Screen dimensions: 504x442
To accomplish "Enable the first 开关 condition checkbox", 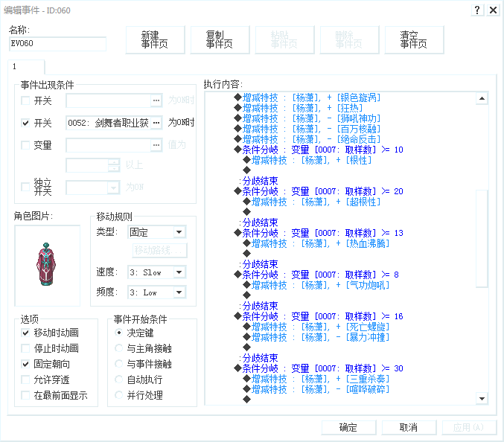I will point(25,100).
